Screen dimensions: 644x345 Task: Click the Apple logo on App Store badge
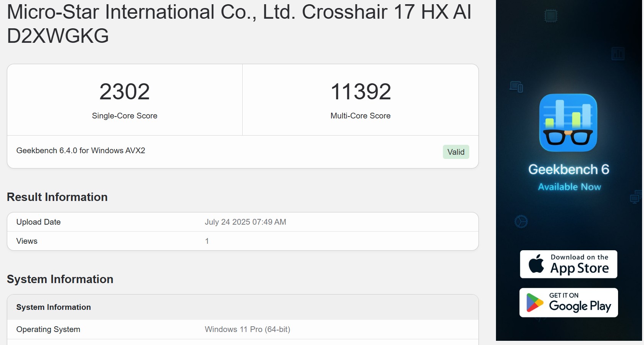pos(536,264)
